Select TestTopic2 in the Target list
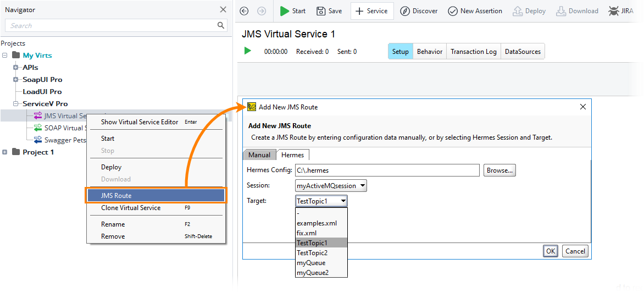The width and height of the screenshot is (644, 292). click(x=321, y=253)
